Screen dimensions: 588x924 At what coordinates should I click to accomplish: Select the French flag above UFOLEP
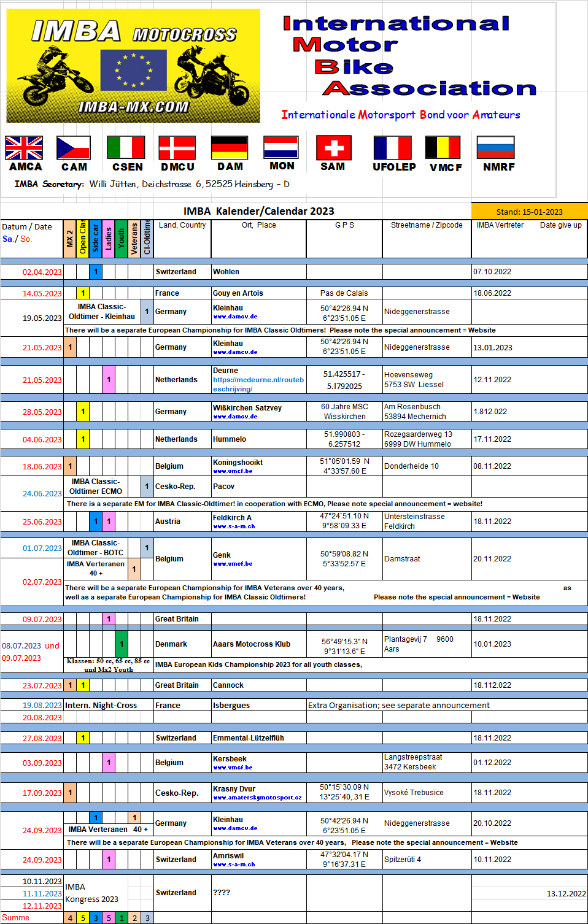[x=393, y=148]
